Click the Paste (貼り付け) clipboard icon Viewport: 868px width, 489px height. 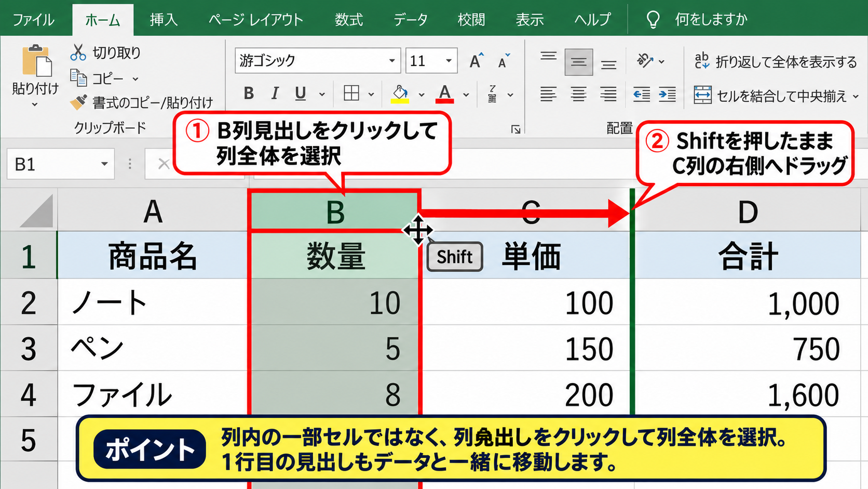pos(36,61)
